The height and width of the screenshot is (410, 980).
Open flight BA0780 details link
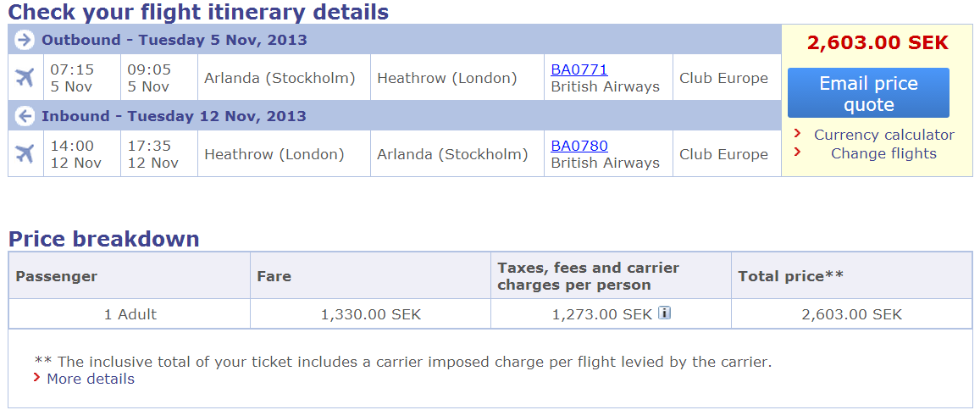coord(579,146)
